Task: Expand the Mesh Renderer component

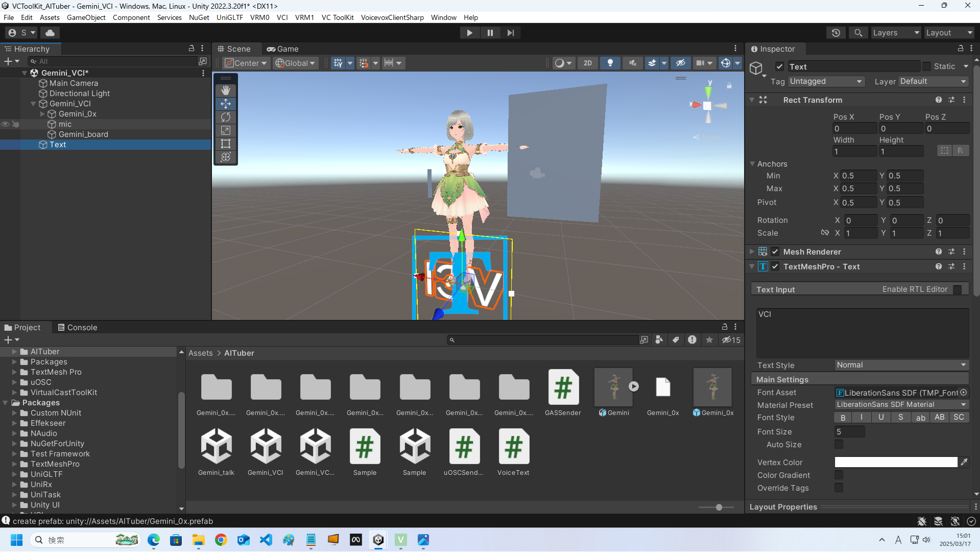Action: (752, 251)
